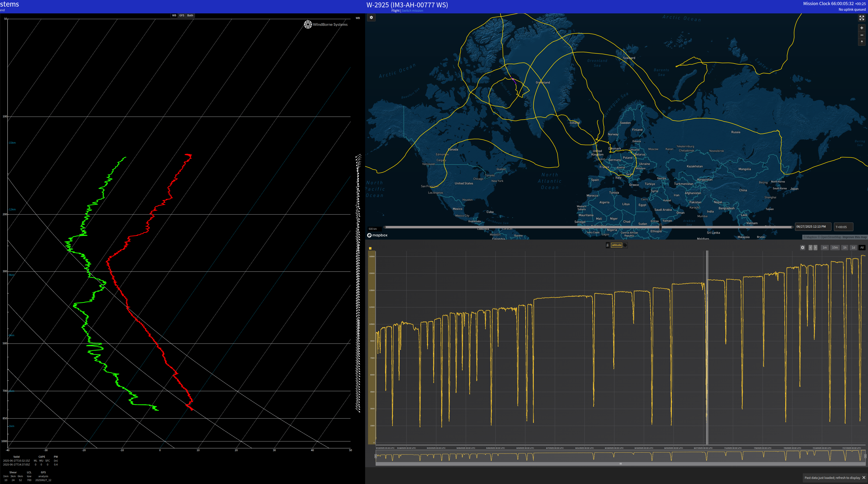Step chart window backward with left chevron

pos(810,247)
